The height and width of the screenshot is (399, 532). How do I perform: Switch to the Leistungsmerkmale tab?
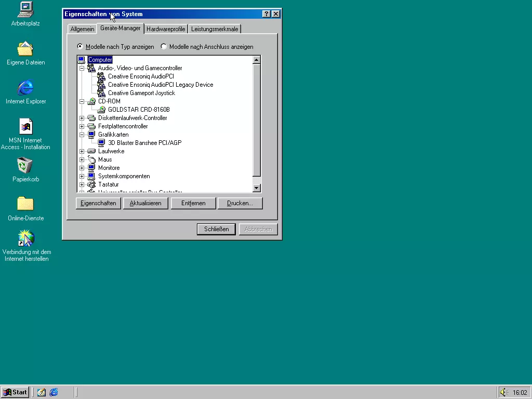coord(215,29)
